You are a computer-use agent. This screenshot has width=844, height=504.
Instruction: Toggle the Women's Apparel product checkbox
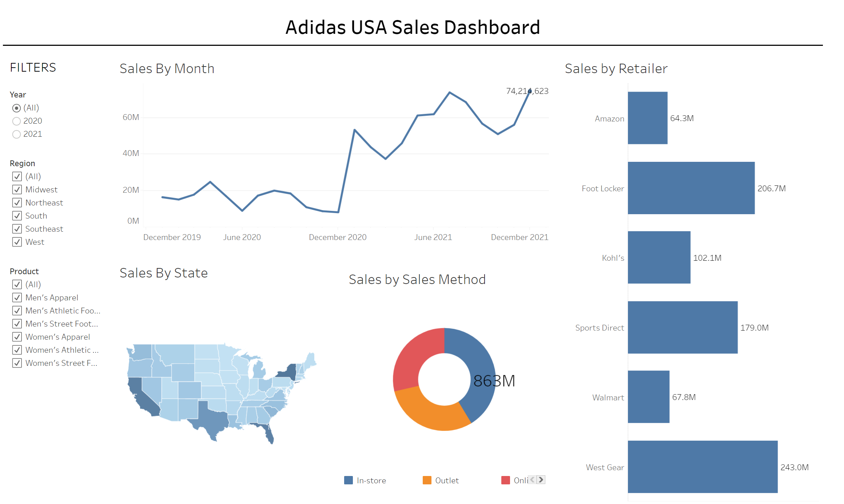tap(17, 337)
